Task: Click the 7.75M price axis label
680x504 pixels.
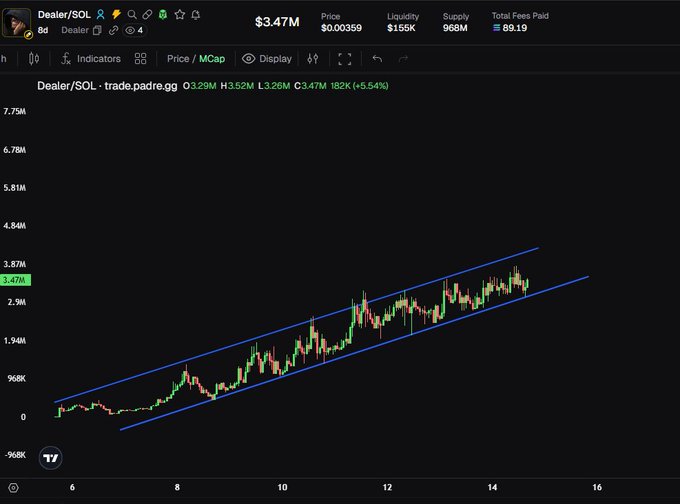Action: click(14, 111)
